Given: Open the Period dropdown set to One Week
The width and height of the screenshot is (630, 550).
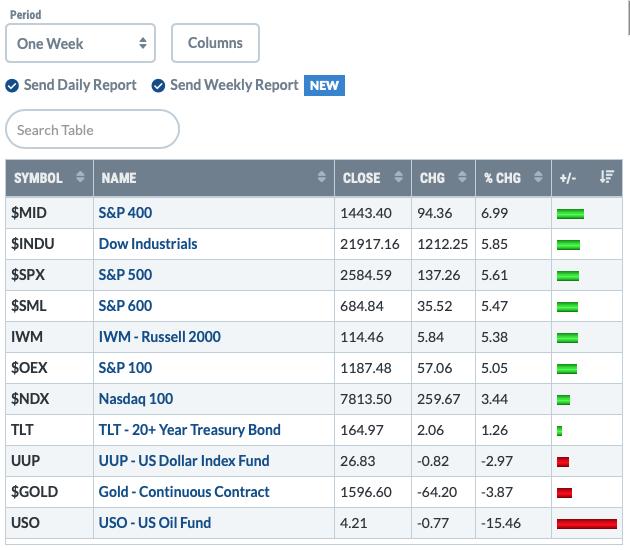Looking at the screenshot, I should 80,43.
